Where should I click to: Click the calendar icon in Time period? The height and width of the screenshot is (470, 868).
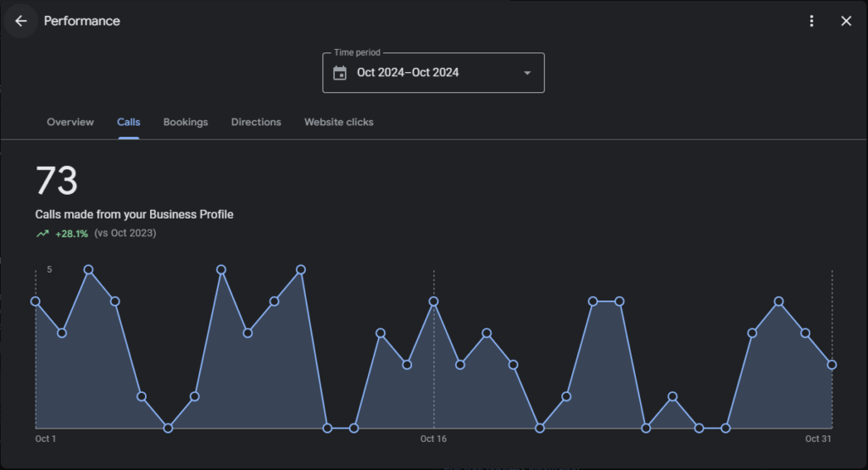point(340,73)
